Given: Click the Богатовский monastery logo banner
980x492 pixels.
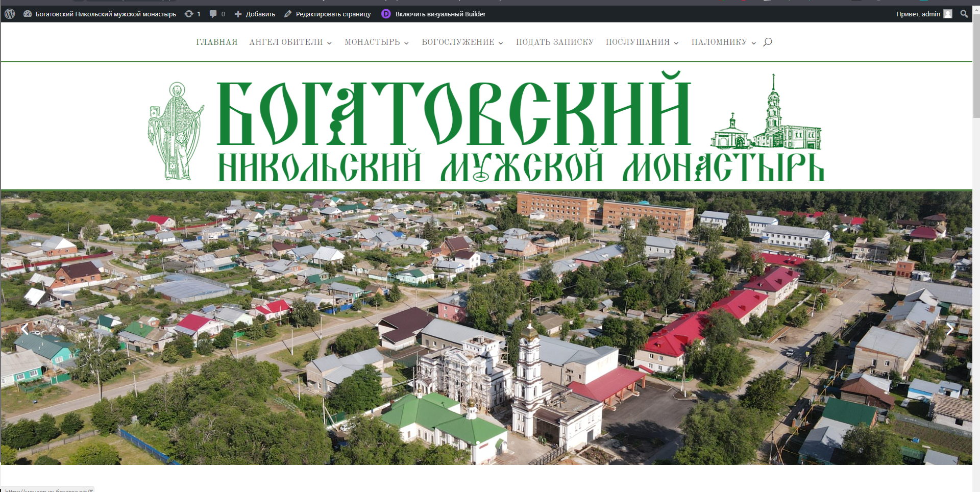Looking at the screenshot, I should click(x=486, y=127).
